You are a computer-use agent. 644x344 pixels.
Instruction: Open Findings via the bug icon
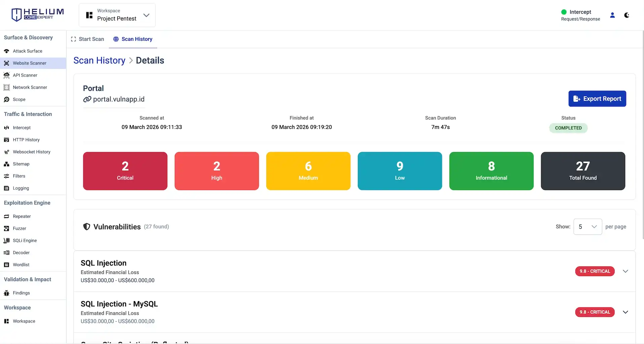point(6,293)
